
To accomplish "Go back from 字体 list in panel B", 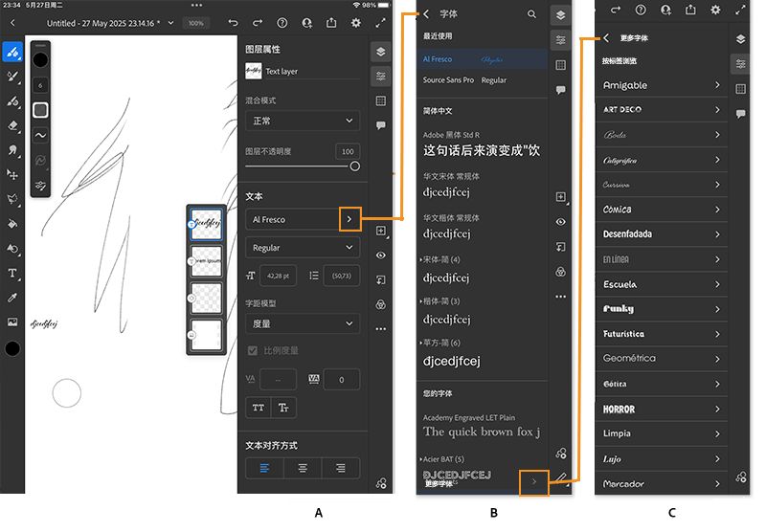I will click(426, 14).
